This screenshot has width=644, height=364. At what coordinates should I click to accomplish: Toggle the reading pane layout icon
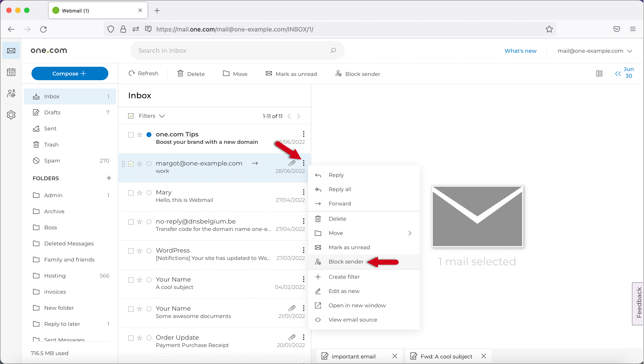[x=599, y=73]
